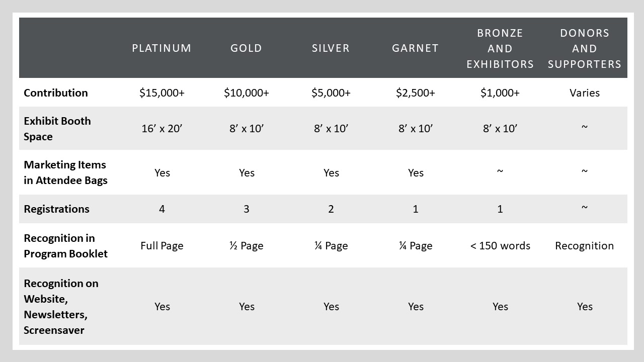Click the 16' x 20' booth cell
This screenshot has width=644, height=362.
(162, 129)
